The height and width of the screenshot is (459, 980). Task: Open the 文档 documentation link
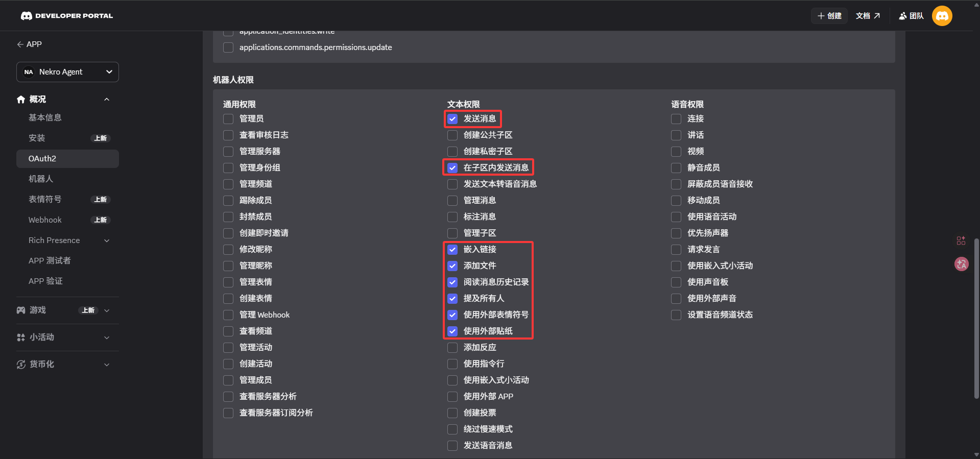pyautogui.click(x=868, y=16)
